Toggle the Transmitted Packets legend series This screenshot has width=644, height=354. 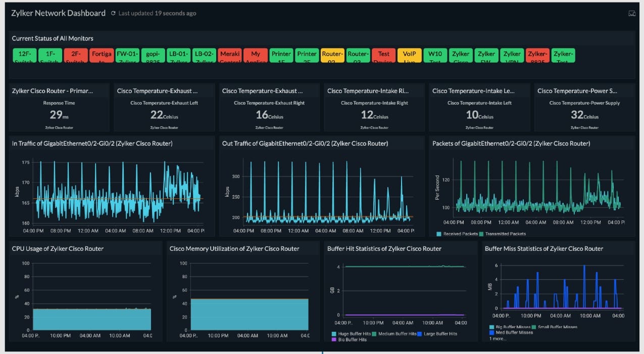[x=502, y=234]
